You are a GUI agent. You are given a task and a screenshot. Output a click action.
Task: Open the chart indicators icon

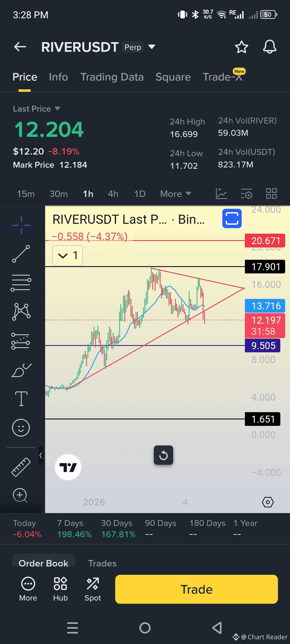[221, 193]
